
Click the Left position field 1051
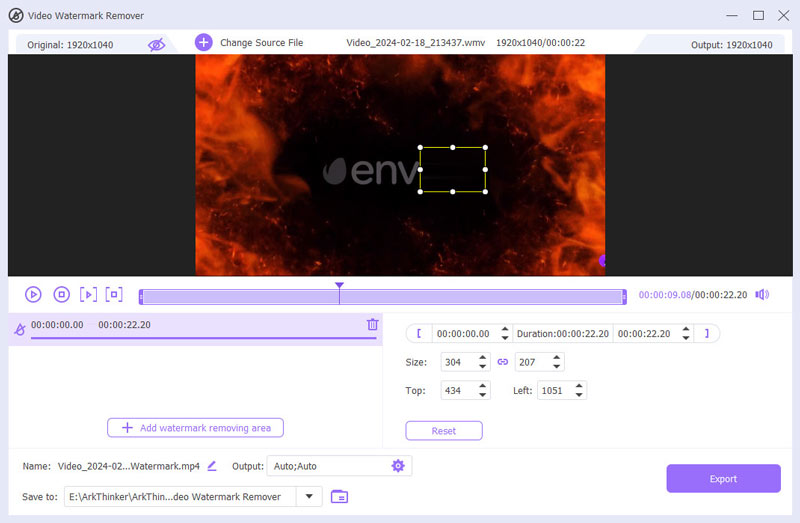coord(555,391)
